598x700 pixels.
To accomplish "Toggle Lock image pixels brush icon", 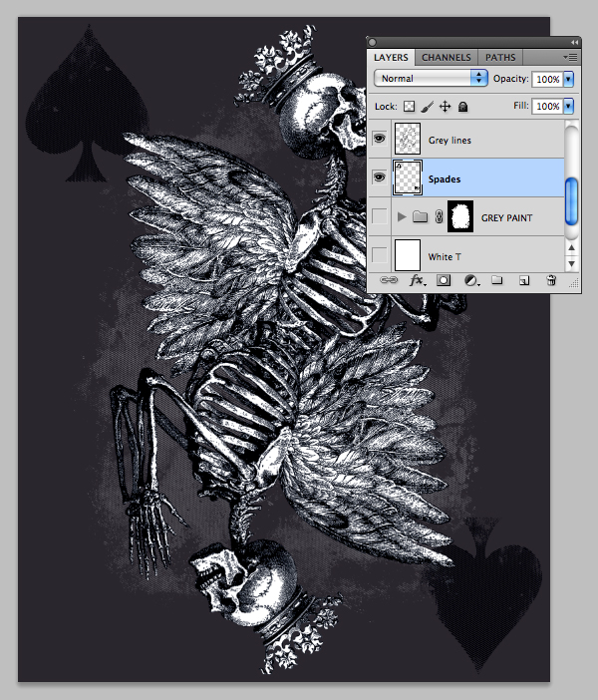I will pyautogui.click(x=428, y=107).
